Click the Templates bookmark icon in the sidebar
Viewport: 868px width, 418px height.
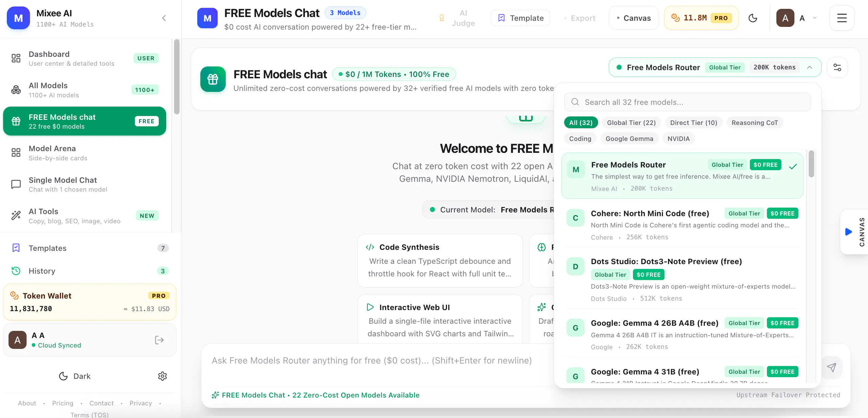coord(16,248)
